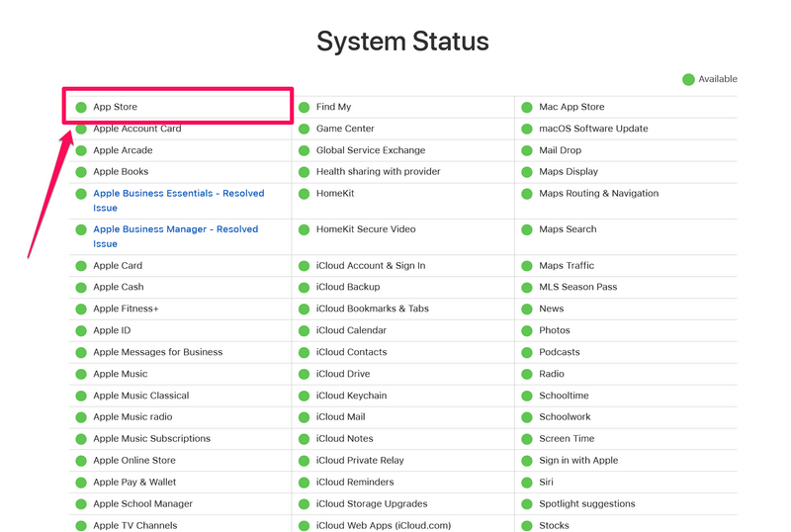Click the Apple Online Store label
The height and width of the screenshot is (532, 791).
134,460
